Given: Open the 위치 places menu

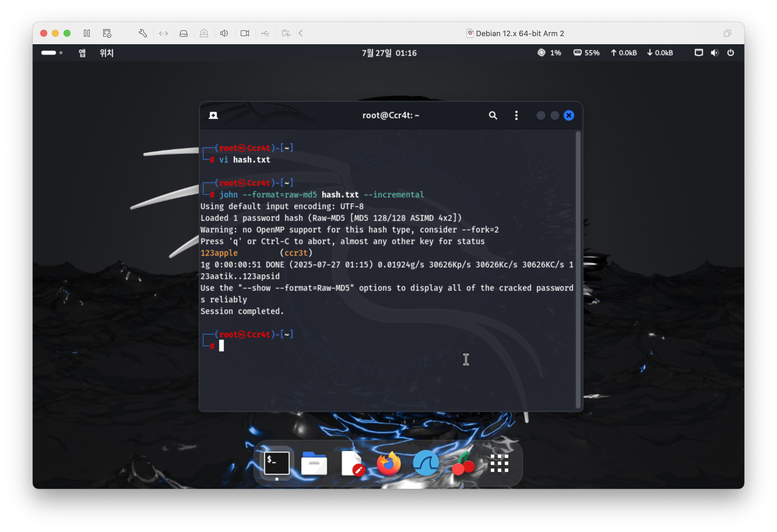Looking at the screenshot, I should [x=107, y=53].
